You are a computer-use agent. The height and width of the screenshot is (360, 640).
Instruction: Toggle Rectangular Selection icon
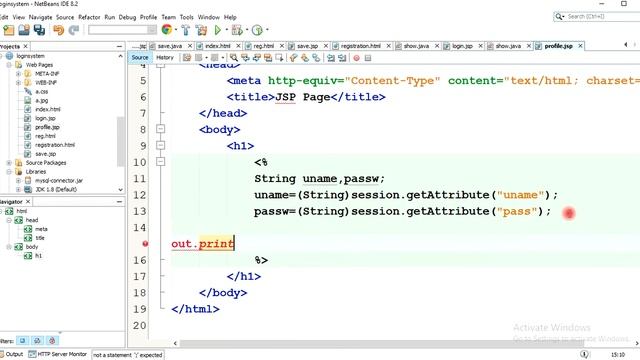pyautogui.click(x=279, y=58)
